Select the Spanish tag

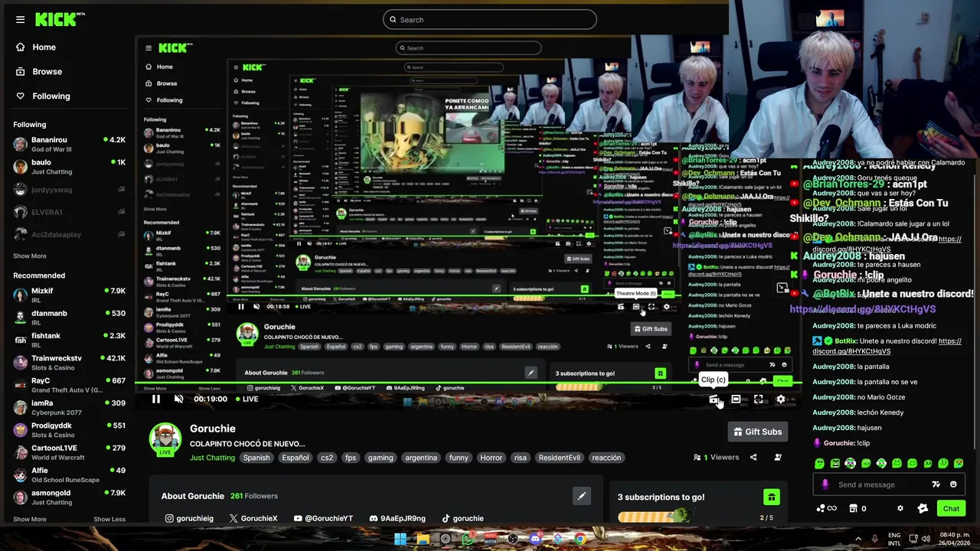[256, 458]
